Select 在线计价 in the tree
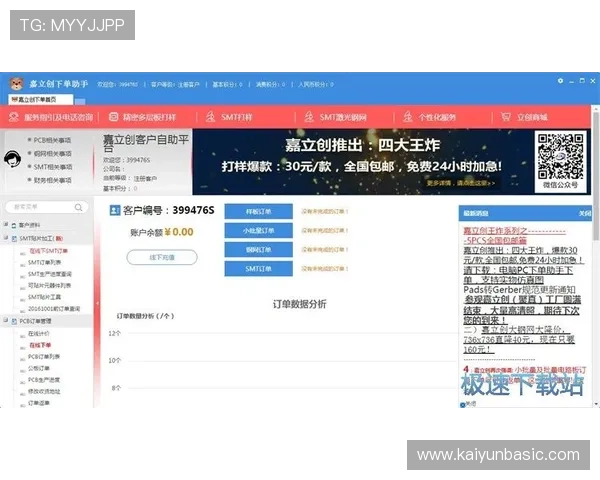Screen dimensions: 600x480 39,334
